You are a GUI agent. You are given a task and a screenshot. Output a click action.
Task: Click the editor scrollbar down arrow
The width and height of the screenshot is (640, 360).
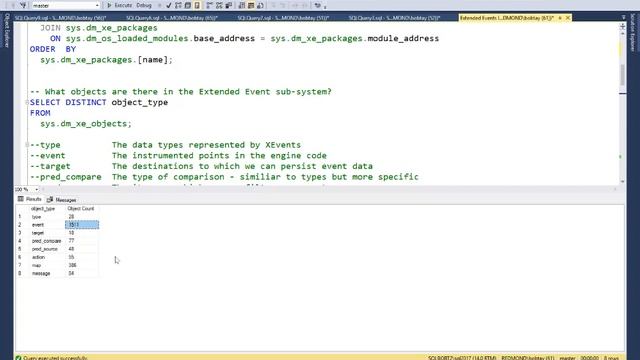coord(622,182)
